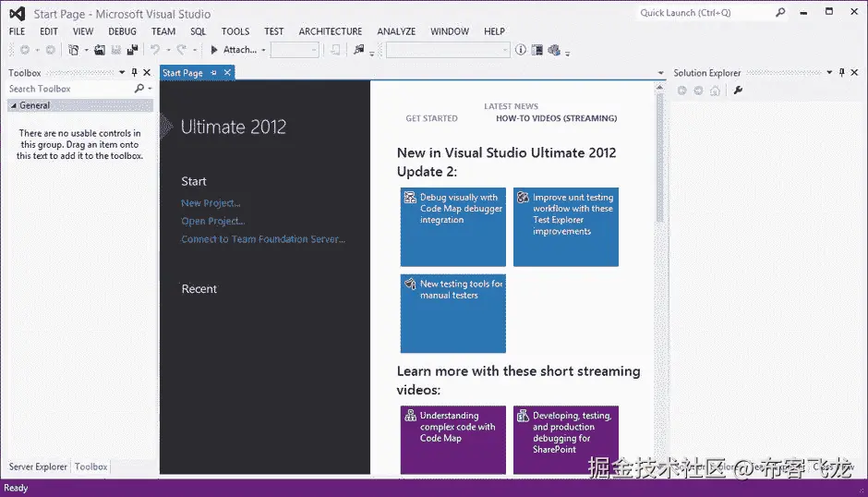This screenshot has width=868, height=497.
Task: Select the LATEST NEWS tab
Action: point(511,106)
